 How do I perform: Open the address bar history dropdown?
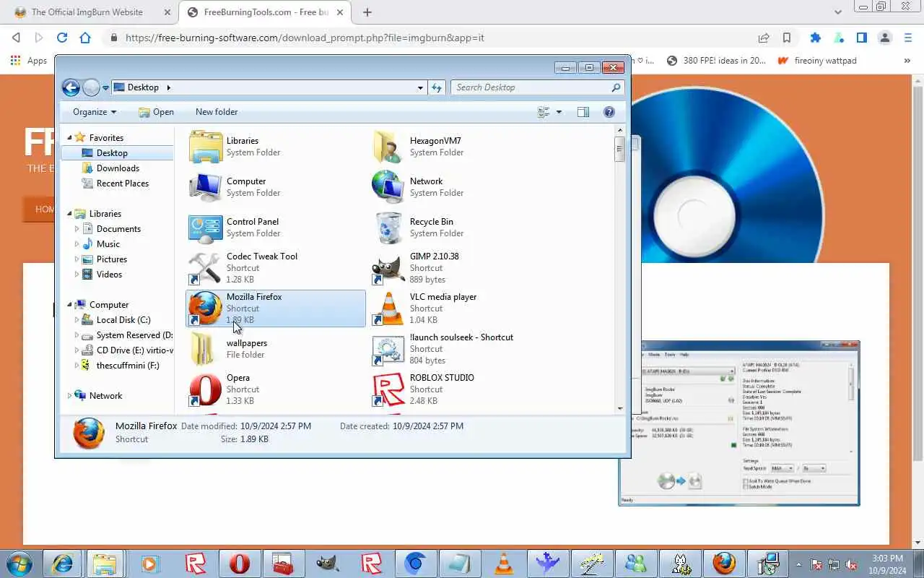click(x=420, y=87)
